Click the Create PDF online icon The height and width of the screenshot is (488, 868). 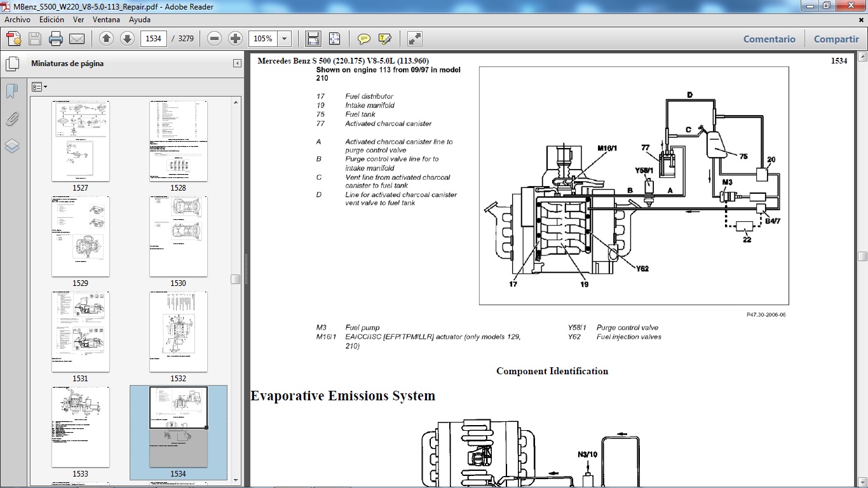[x=13, y=39]
